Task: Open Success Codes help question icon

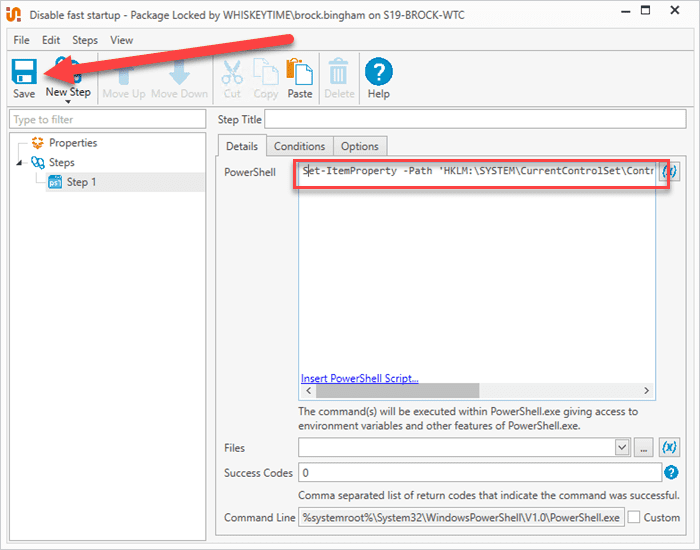Action: (671, 473)
